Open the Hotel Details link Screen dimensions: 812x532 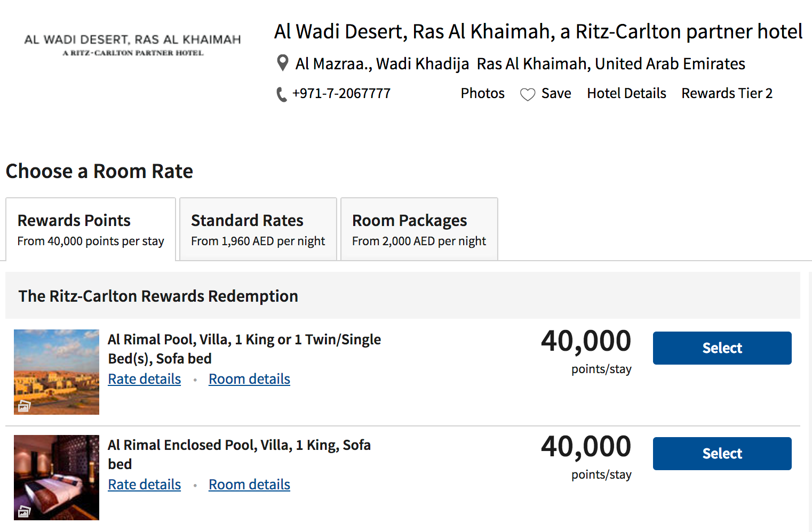626,93
